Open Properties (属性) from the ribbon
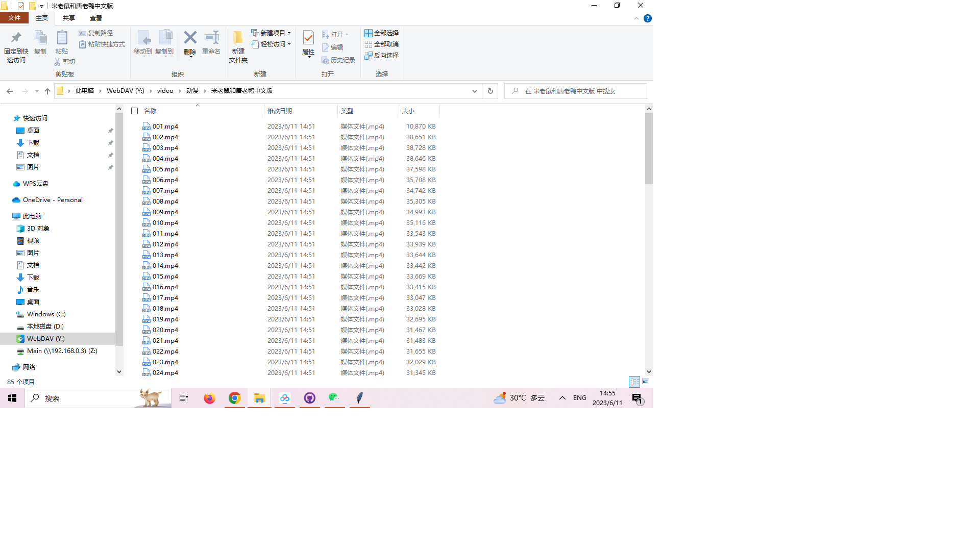Screen dimensions: 980x551 [308, 42]
